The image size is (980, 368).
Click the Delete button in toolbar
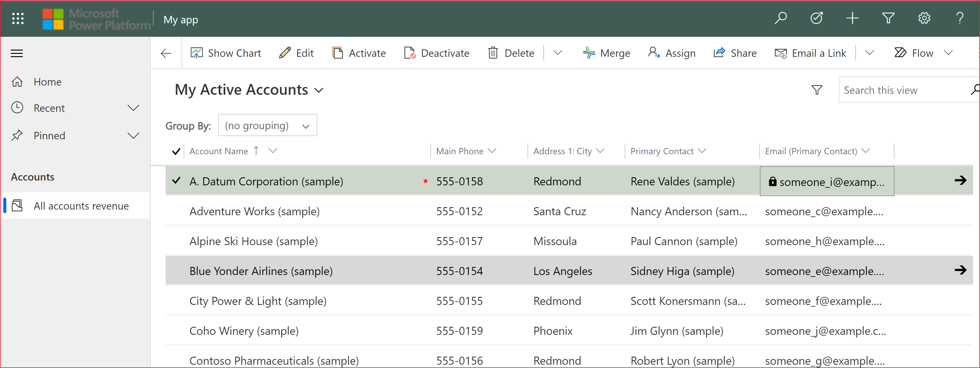pyautogui.click(x=512, y=53)
